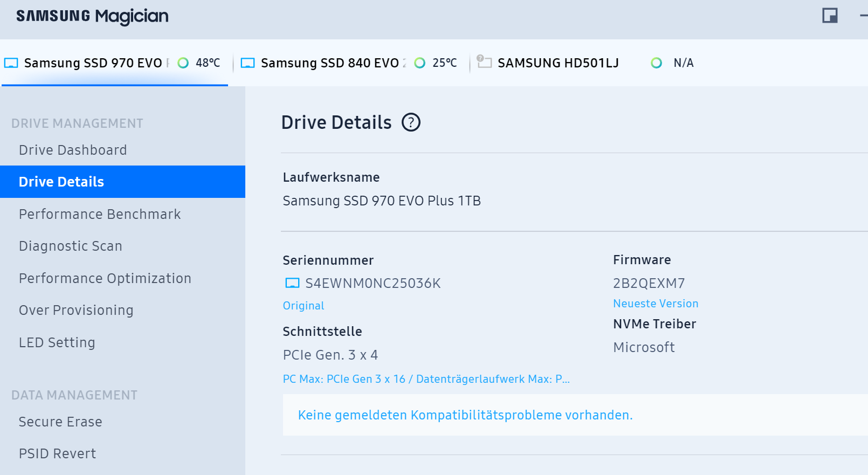Click the N/A temperature reading
This screenshot has width=868, height=475.
click(684, 63)
